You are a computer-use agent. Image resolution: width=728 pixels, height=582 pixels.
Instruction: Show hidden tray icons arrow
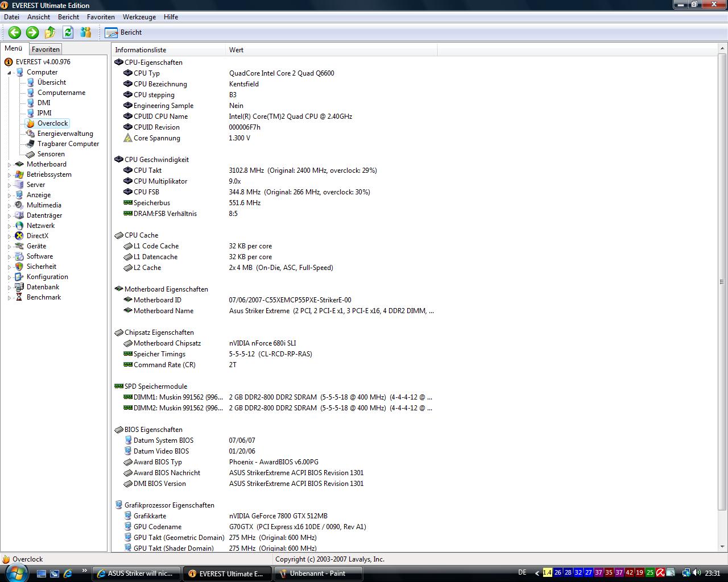point(537,573)
